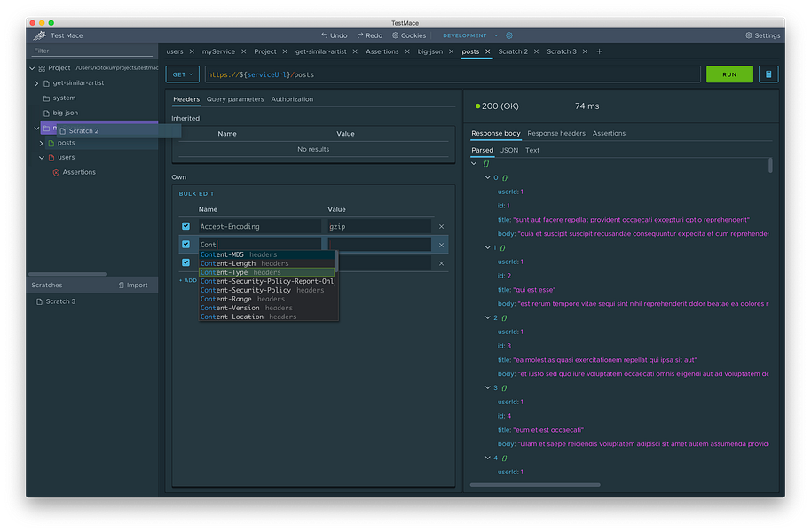Switch to the Scratch 2 tab

click(513, 51)
